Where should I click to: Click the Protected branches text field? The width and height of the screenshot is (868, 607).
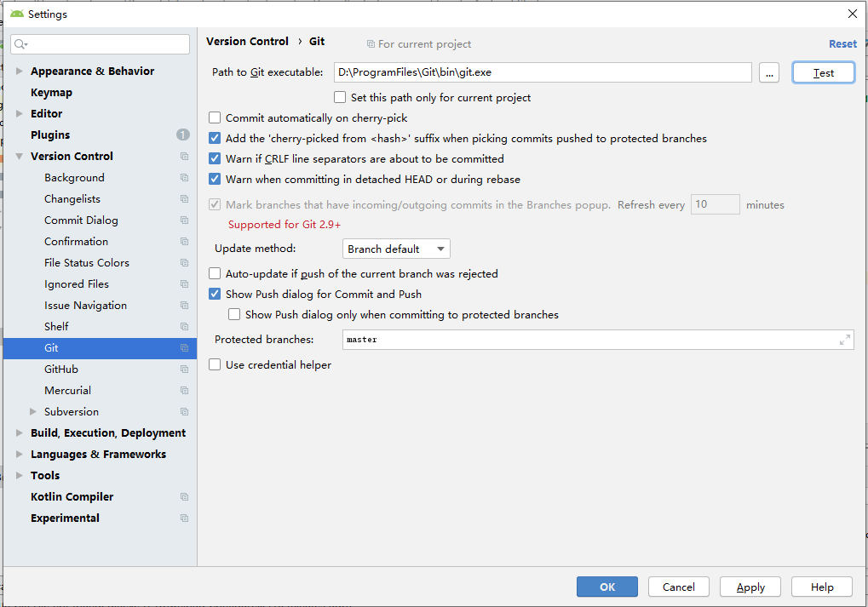click(x=598, y=340)
